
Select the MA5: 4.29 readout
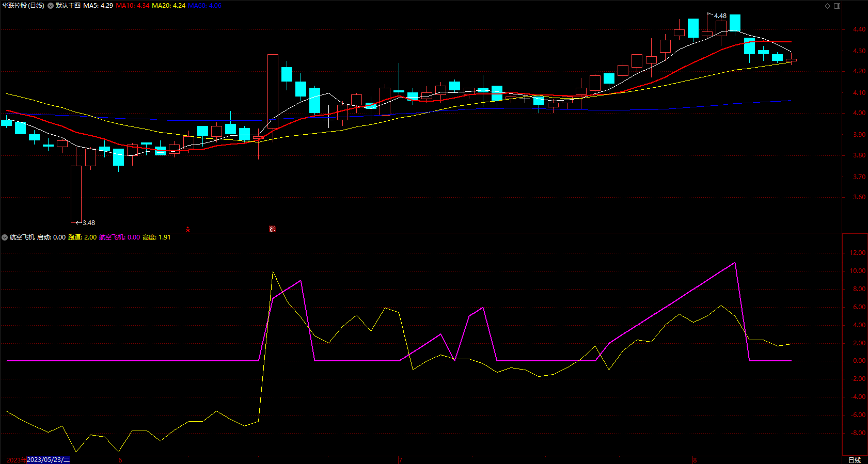click(98, 6)
